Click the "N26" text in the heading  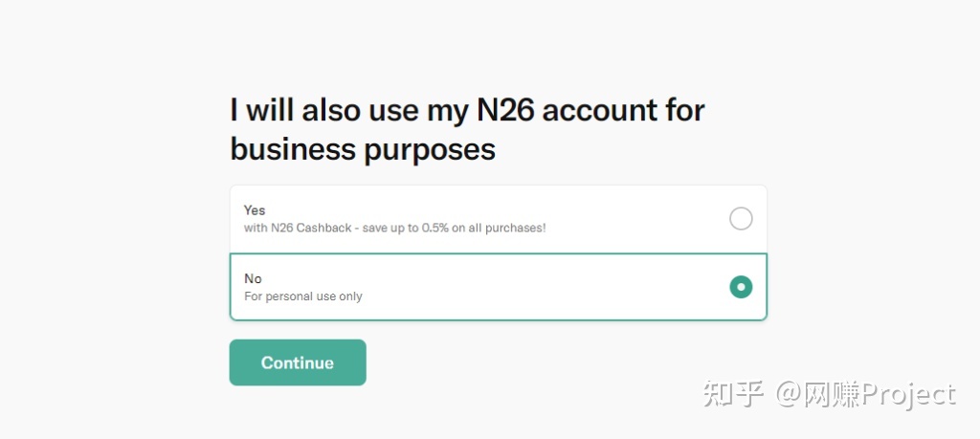(x=504, y=110)
